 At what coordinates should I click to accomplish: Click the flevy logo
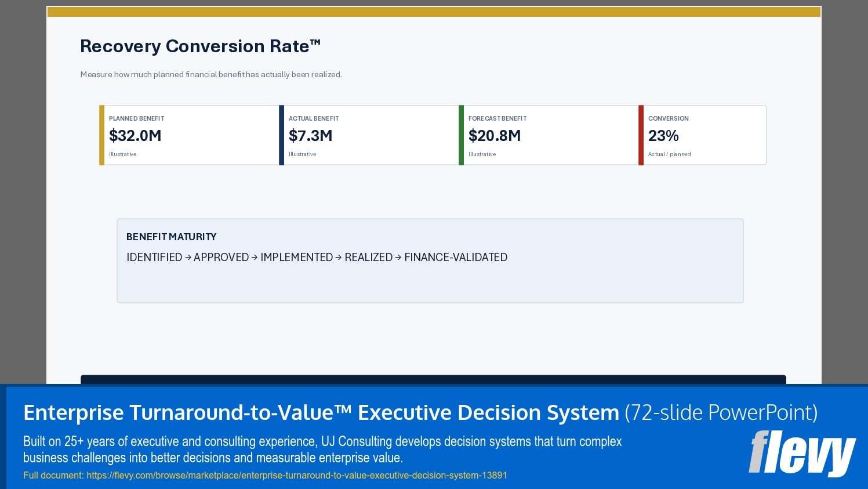click(x=802, y=453)
